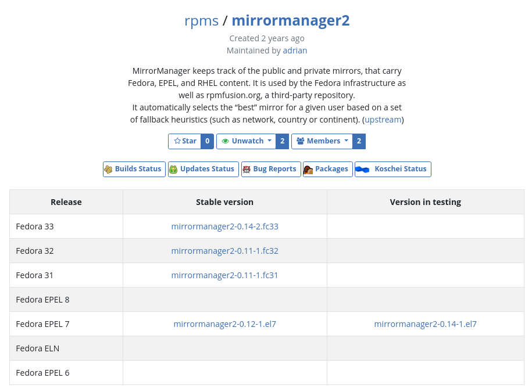Image resolution: width=532 pixels, height=392 pixels.
Task: Open the Updates Status button label
Action: point(208,169)
